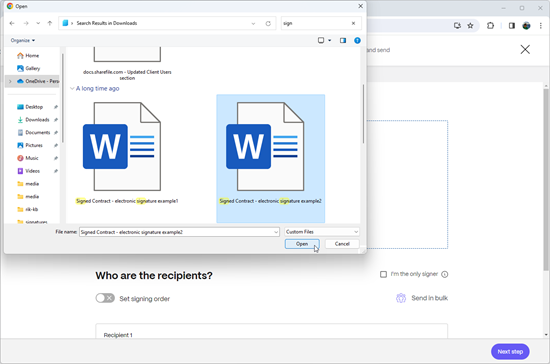Click Send in bulk link
Viewport: 550px width, 364px height.
click(429, 298)
